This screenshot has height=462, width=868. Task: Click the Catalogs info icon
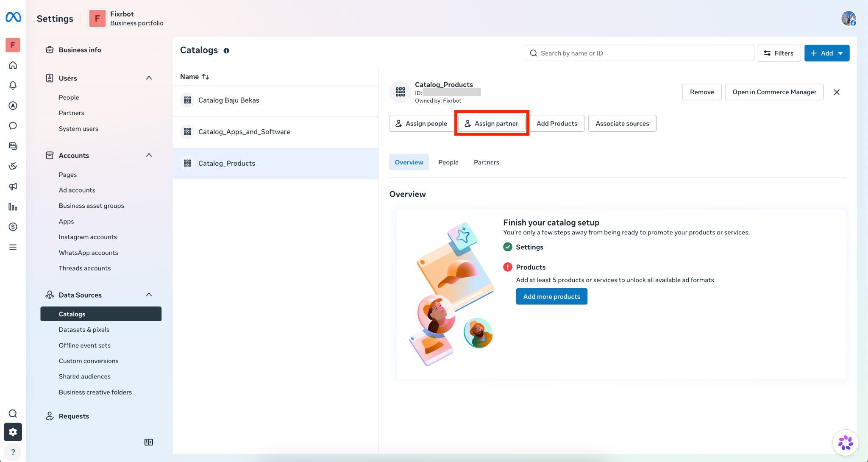pyautogui.click(x=226, y=50)
